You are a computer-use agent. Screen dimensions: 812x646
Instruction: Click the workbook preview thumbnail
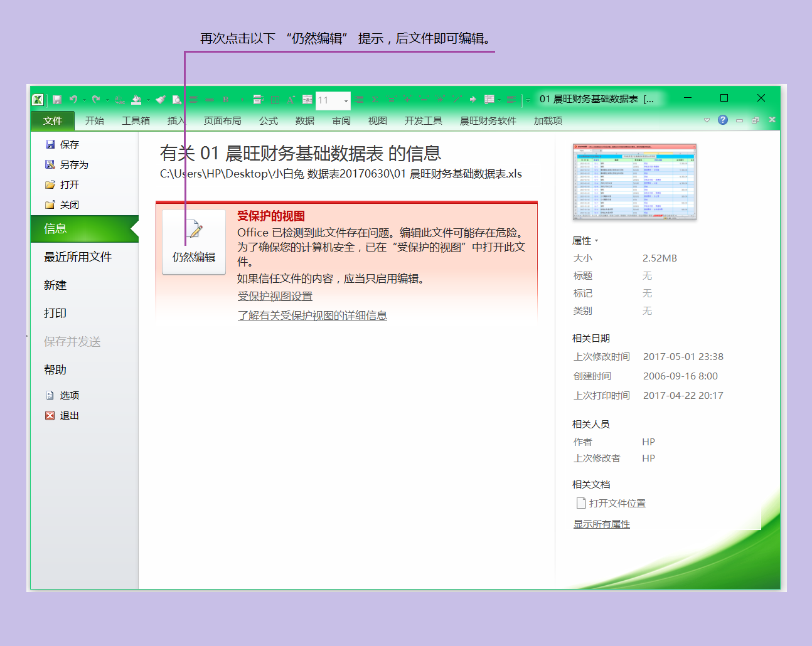(634, 181)
